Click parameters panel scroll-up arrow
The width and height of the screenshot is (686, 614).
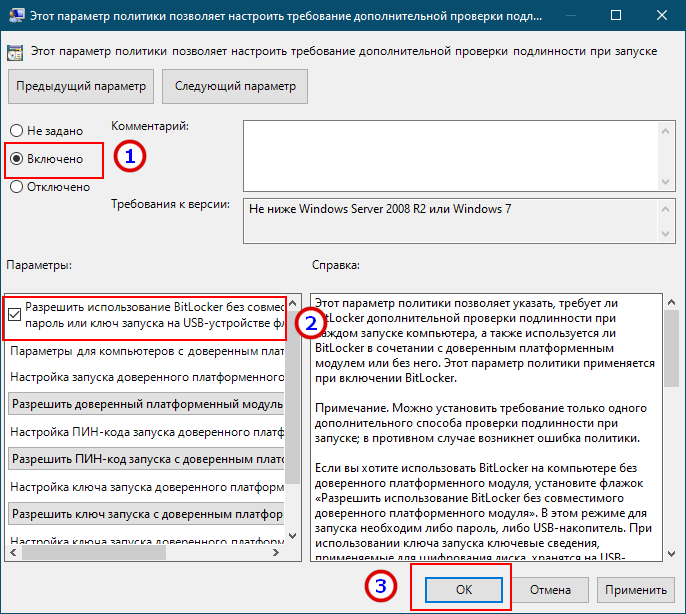(293, 302)
